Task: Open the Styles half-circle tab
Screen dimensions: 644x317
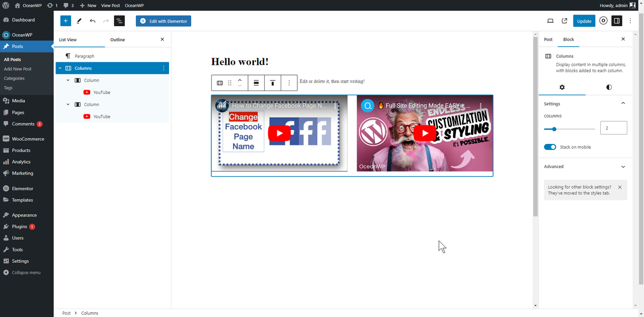Action: (609, 87)
